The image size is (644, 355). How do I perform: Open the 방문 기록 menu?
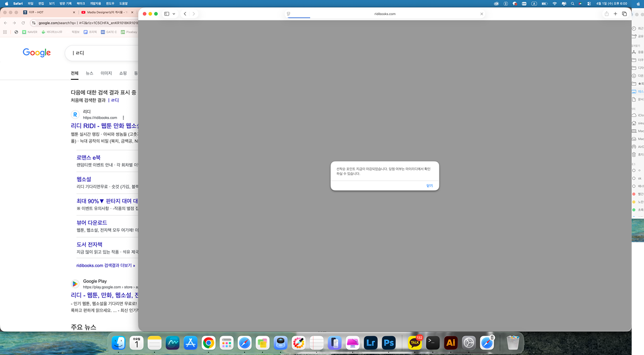(65, 3)
